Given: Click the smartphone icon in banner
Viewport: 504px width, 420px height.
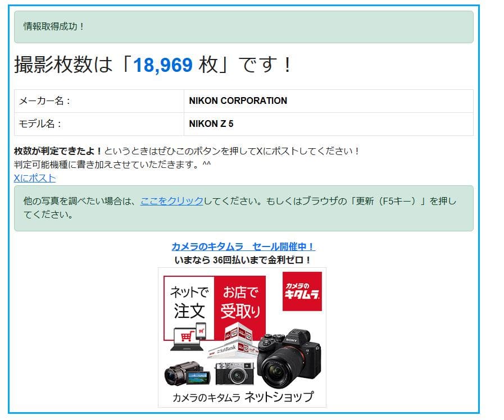Looking at the screenshot, I should pos(201,331).
